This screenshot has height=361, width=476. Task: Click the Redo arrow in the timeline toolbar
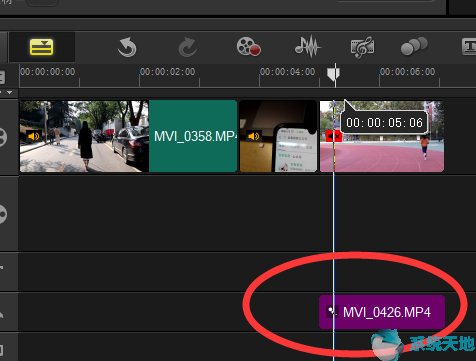pos(188,47)
